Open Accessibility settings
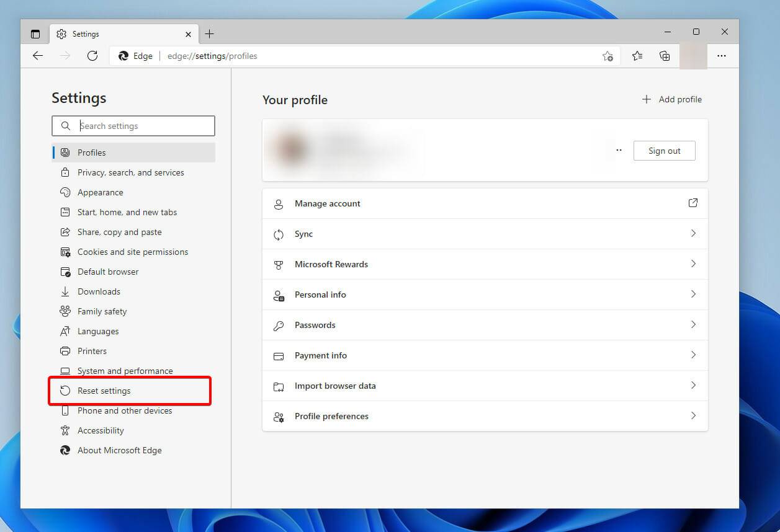 pos(133,430)
